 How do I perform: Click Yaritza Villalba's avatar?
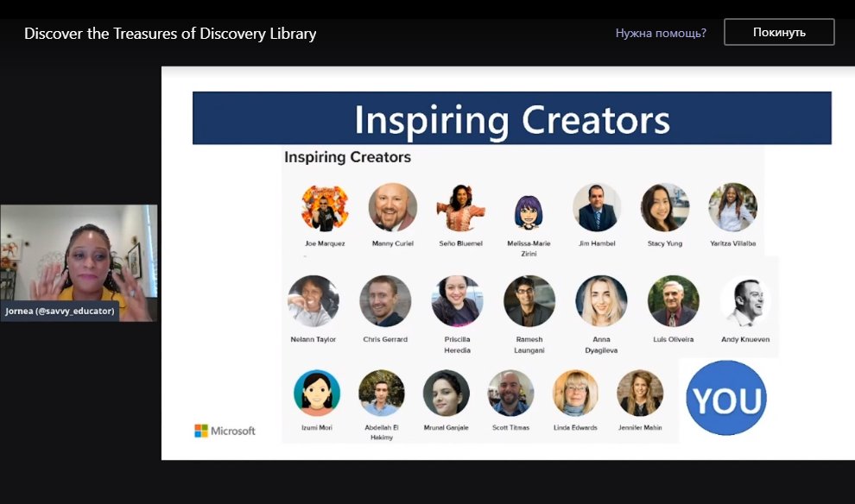click(732, 208)
